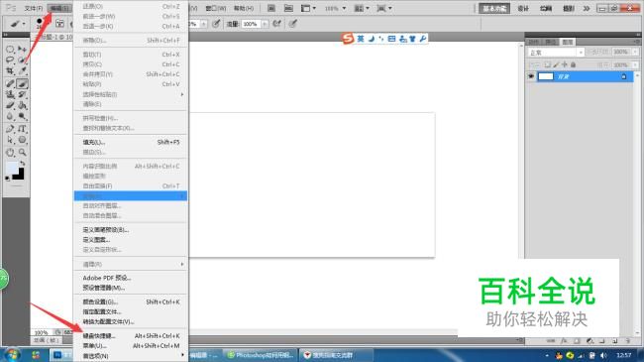Create new layer from Layers panel bottom
This screenshot has width=644, height=362.
pyautogui.click(x=615, y=341)
